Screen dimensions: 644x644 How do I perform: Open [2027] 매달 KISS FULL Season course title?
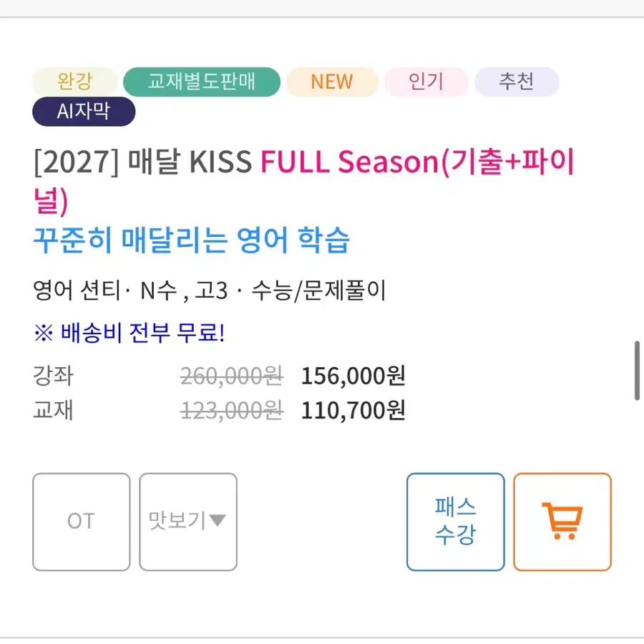304,181
